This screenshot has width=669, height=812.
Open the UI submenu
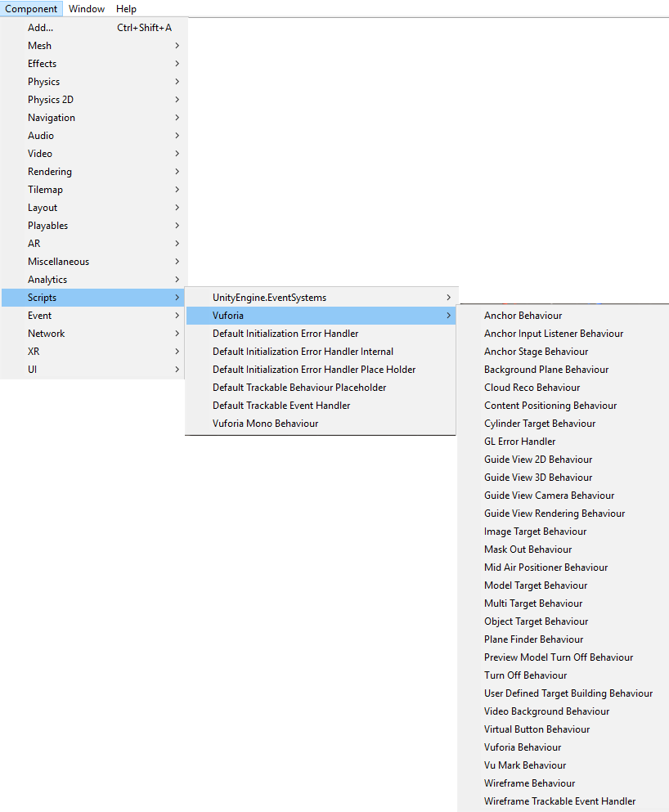coord(93,370)
